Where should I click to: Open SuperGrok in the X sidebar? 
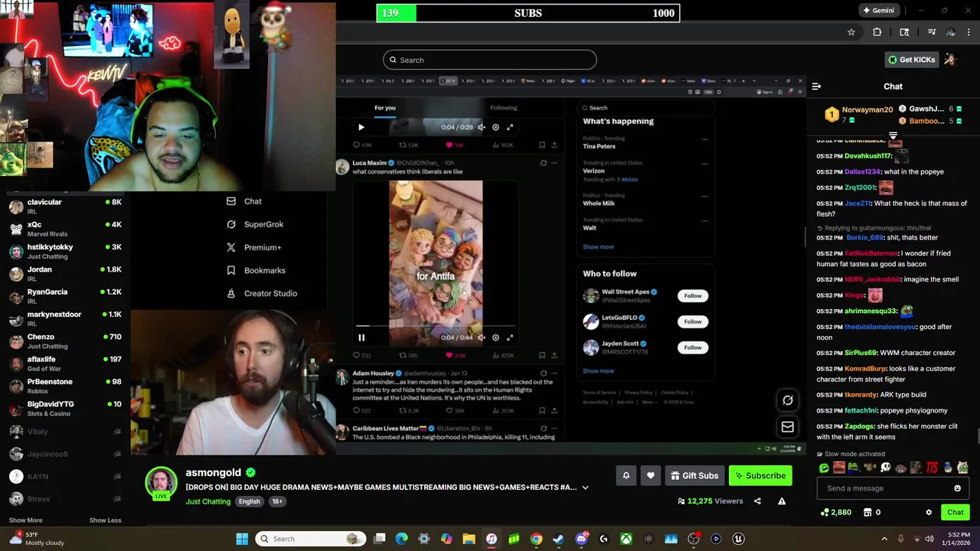pyautogui.click(x=255, y=224)
